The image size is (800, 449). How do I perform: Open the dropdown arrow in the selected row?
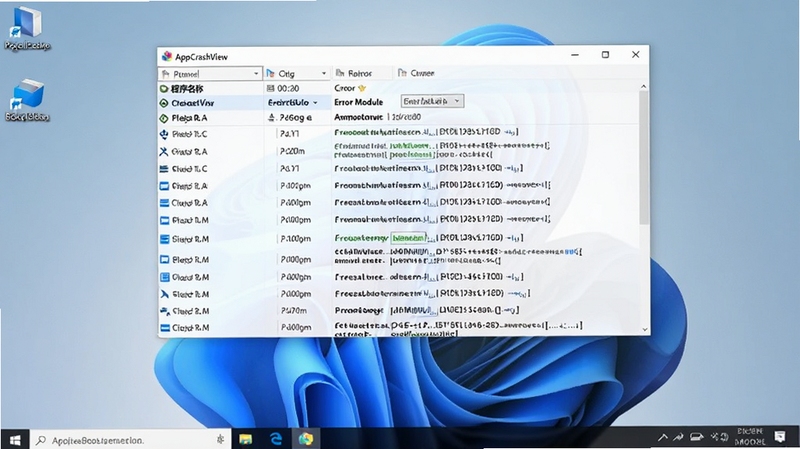(315, 103)
